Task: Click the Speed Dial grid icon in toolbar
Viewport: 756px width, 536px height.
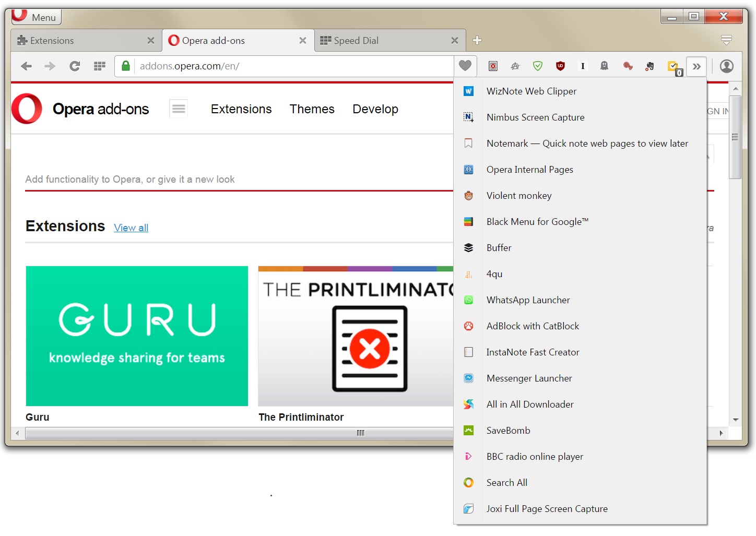Action: click(x=99, y=66)
